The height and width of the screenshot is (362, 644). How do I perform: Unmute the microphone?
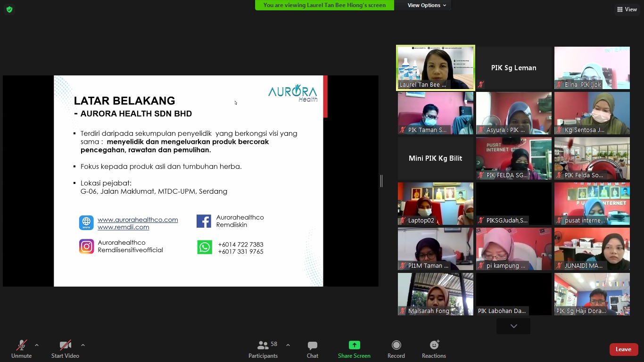click(22, 349)
